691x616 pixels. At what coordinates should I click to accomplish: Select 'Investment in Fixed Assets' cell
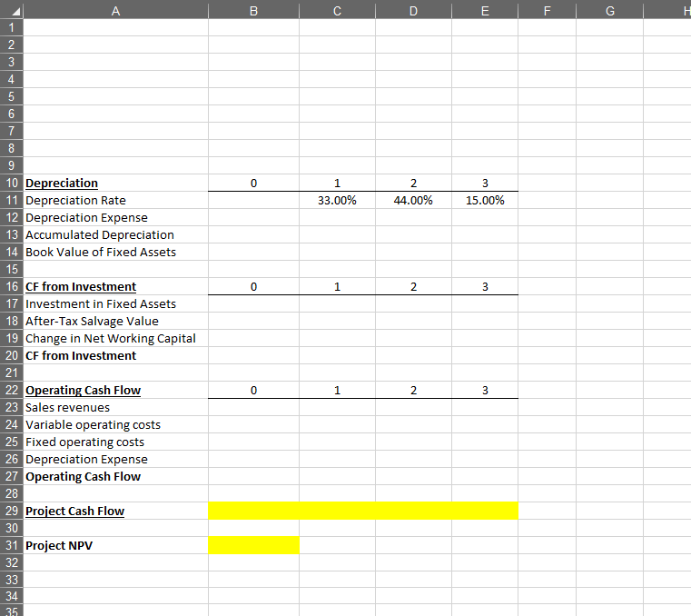click(115, 303)
